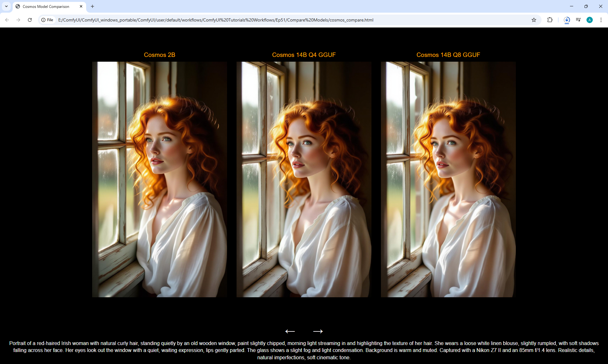Viewport: 608px width, 364px height.
Task: View the File site information chip
Action: point(47,20)
